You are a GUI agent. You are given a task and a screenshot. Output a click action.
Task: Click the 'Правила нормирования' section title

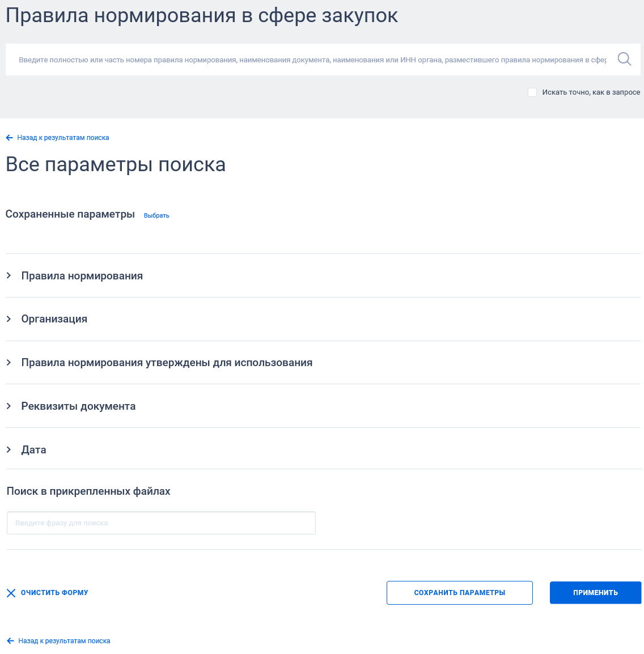(82, 275)
